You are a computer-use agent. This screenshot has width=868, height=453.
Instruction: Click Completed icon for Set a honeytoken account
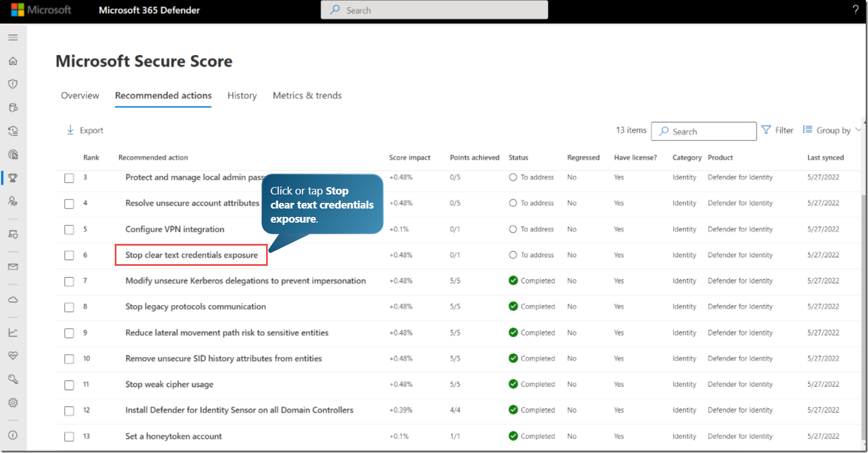pyautogui.click(x=513, y=436)
